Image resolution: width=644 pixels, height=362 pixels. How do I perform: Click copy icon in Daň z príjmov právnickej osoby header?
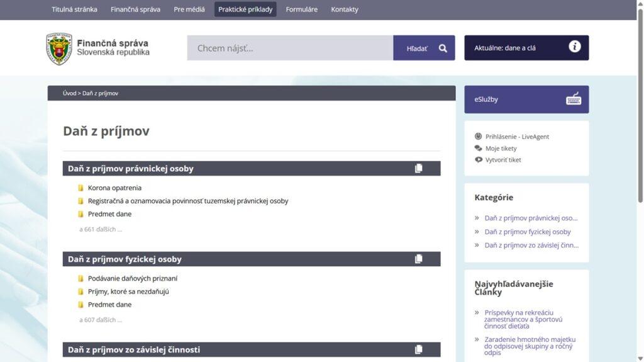click(x=418, y=168)
